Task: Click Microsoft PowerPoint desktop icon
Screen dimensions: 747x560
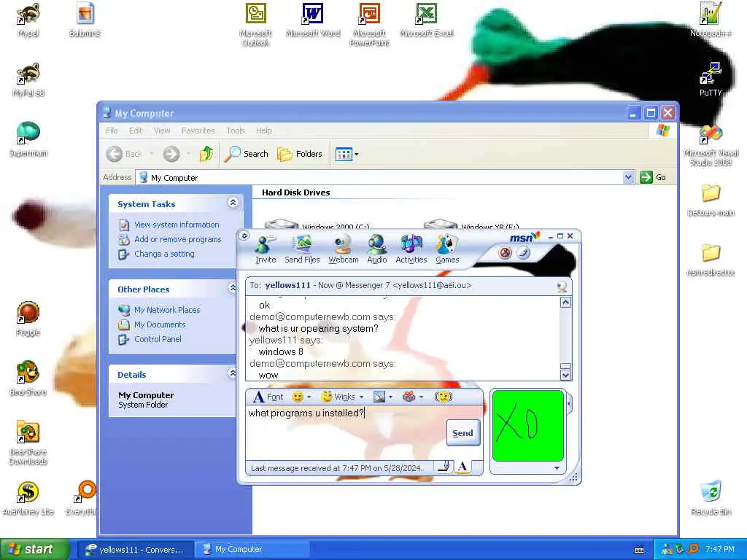Action: tap(369, 25)
